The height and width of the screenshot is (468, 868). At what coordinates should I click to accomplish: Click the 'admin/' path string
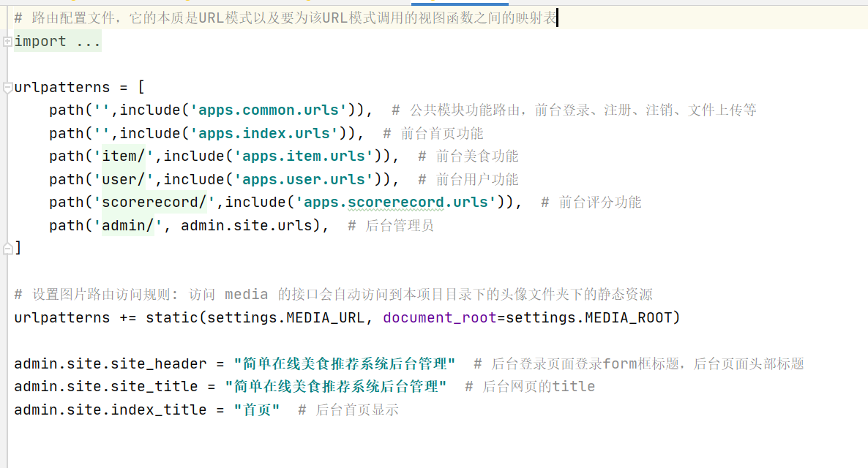click(128, 226)
